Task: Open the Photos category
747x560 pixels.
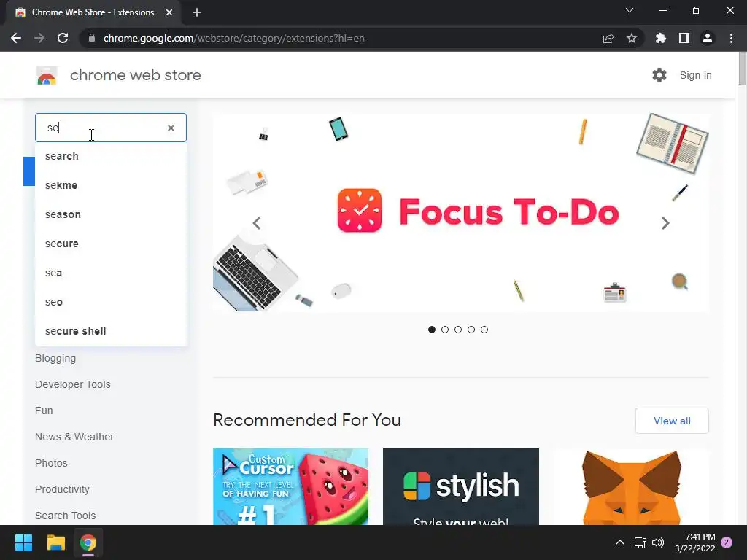Action: pyautogui.click(x=52, y=463)
